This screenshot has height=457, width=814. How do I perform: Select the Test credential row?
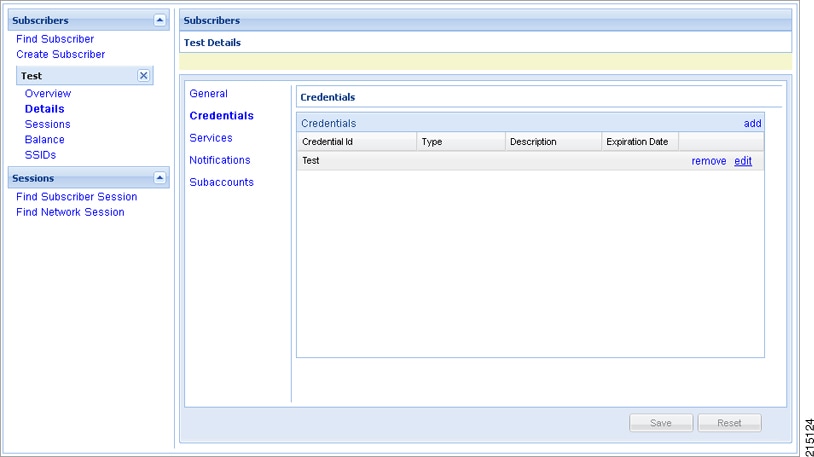pyautogui.click(x=530, y=161)
